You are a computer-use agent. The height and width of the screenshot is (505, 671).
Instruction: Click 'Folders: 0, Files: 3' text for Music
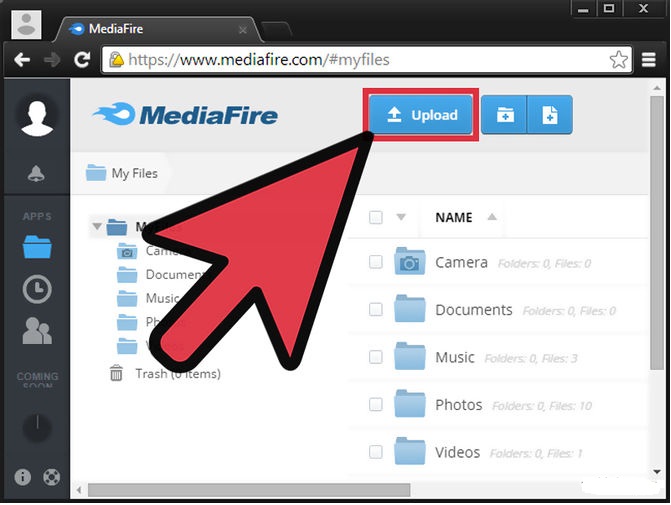(531, 358)
